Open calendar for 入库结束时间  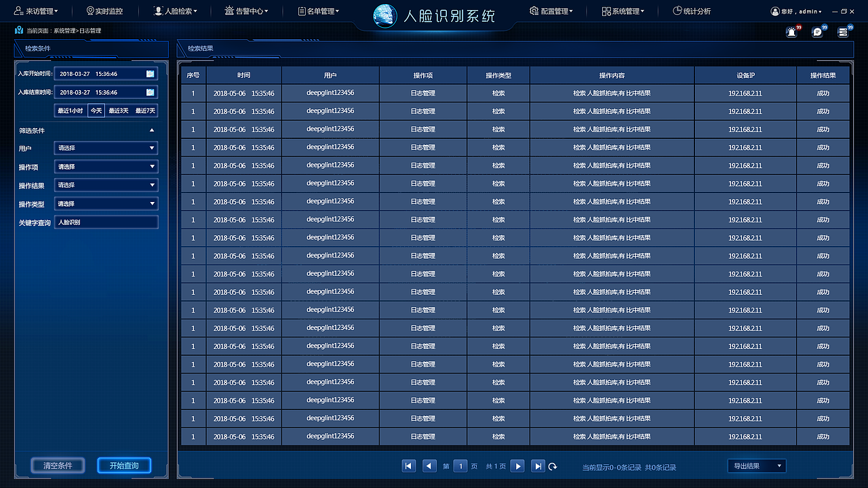click(150, 92)
